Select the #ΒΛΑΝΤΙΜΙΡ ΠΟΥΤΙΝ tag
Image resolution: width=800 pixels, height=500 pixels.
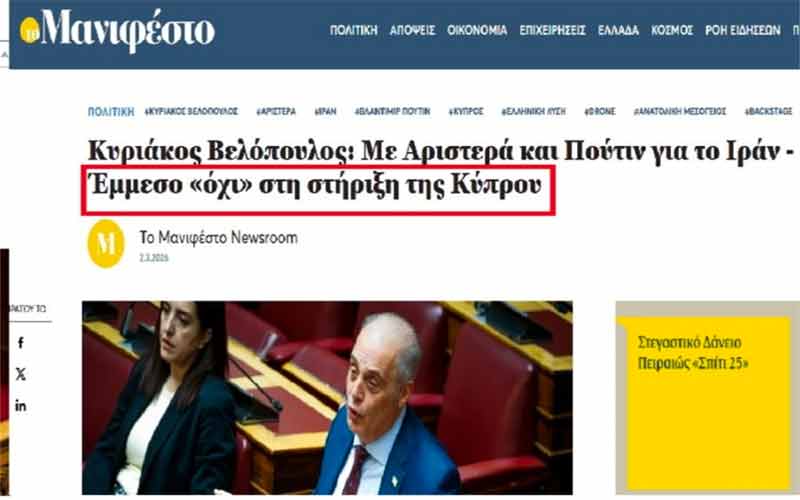pos(392,111)
